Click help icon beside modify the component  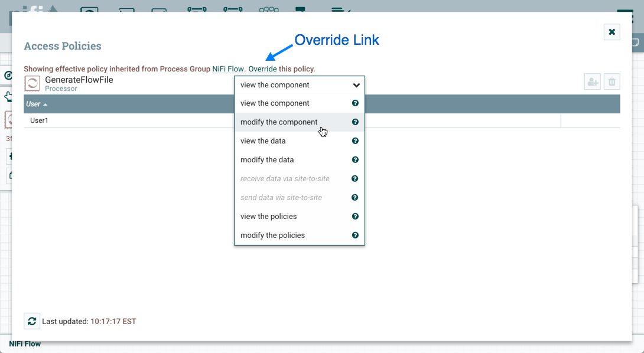[x=355, y=122]
